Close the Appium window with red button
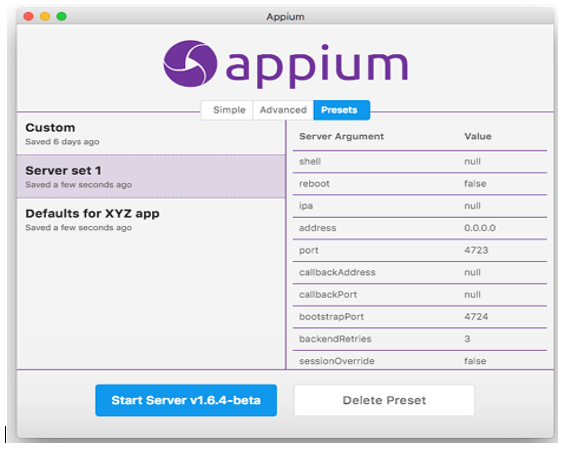This screenshot has width=564, height=451. (28, 16)
